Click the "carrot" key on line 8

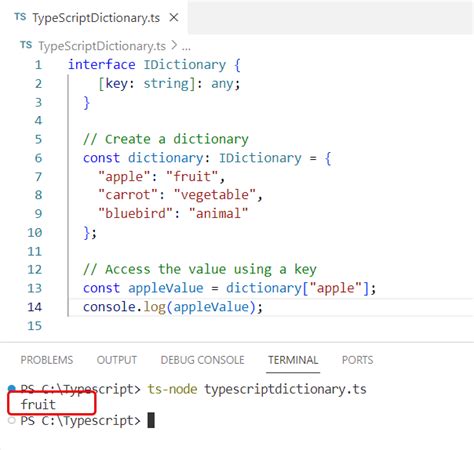point(128,194)
